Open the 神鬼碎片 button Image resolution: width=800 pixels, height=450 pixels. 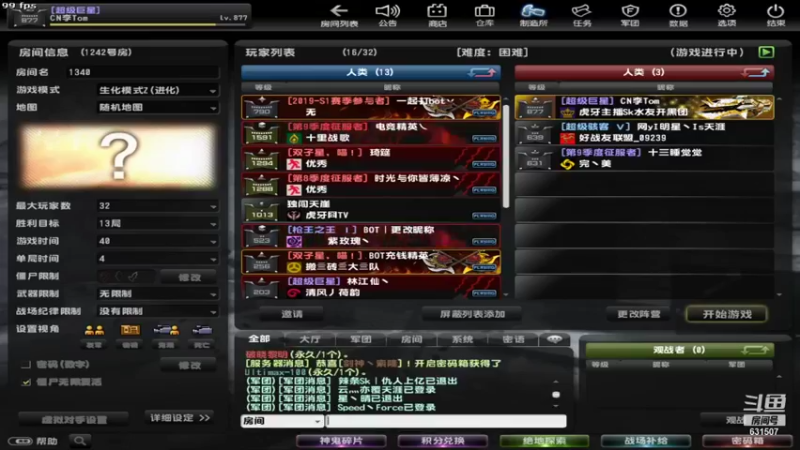[341, 441]
